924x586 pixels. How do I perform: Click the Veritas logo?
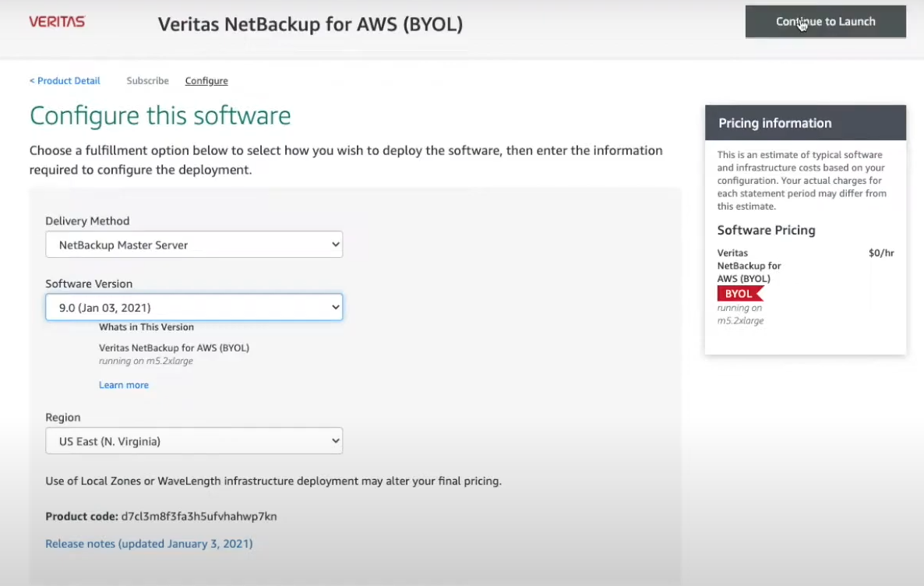point(57,22)
